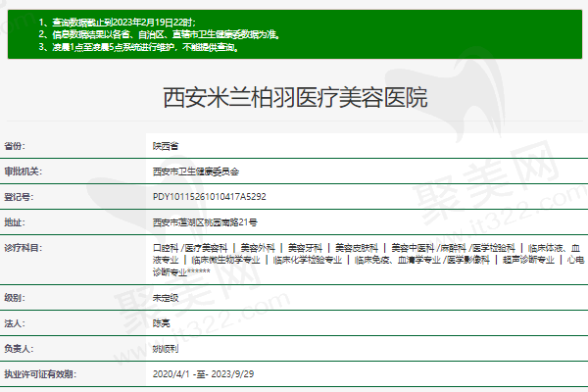Select the 诊疗科目 row label
This screenshot has width=588, height=392.
click(22, 248)
